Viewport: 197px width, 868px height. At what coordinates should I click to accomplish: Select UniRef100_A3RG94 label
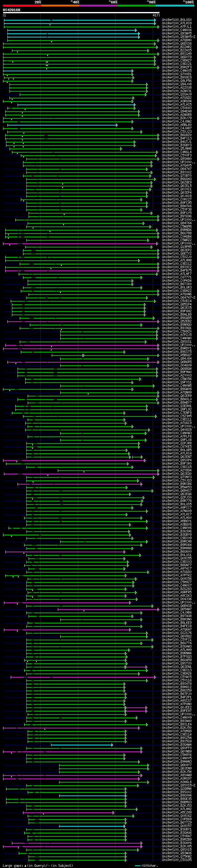point(177,101)
